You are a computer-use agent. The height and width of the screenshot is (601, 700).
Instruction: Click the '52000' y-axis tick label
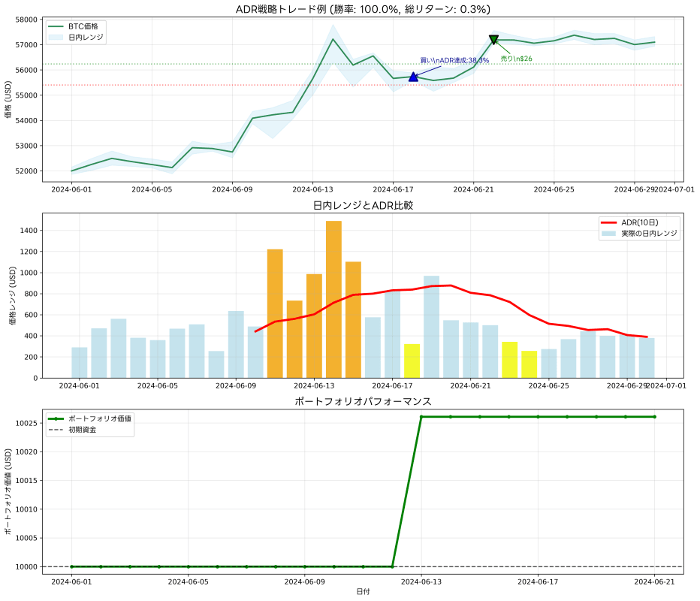pos(26,171)
